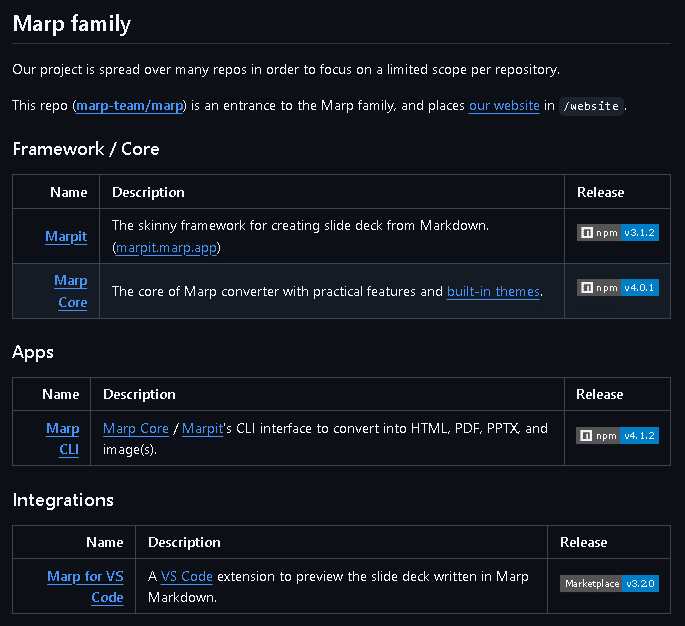This screenshot has height=626, width=685.
Task: Visit the marpit.marp.app link
Action: click(168, 247)
